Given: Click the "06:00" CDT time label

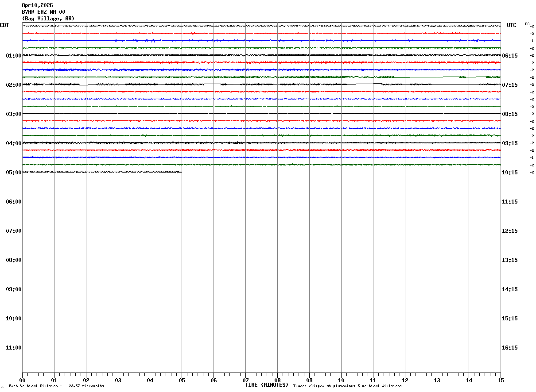Looking at the screenshot, I should pos(14,202).
